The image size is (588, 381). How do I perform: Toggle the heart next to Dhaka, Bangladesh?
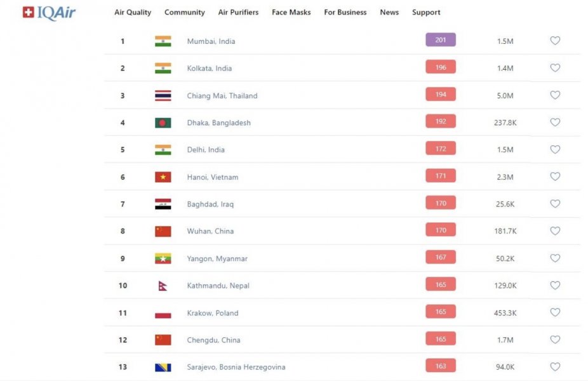point(555,123)
